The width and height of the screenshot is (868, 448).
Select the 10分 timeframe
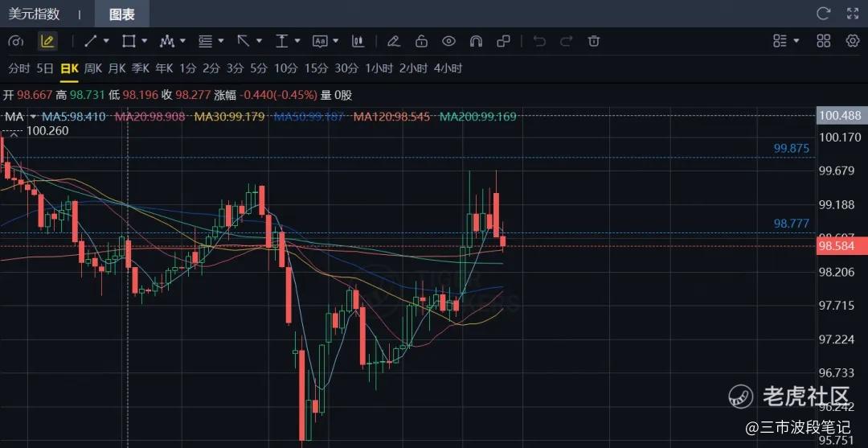coord(286,68)
